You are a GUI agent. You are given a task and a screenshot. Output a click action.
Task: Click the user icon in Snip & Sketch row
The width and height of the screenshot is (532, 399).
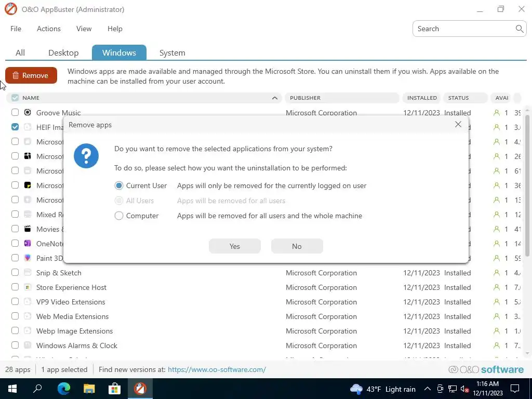coord(497,273)
